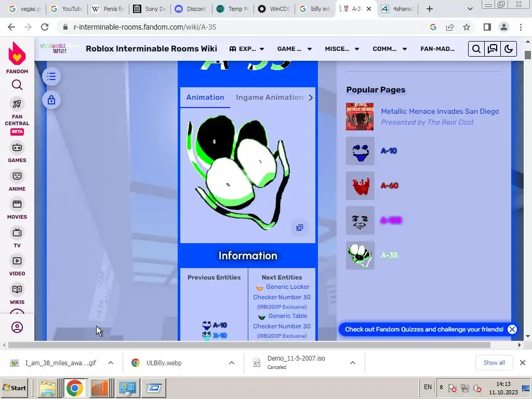Bookmark this page with star icon
The height and width of the screenshot is (399, 532).
click(x=467, y=27)
